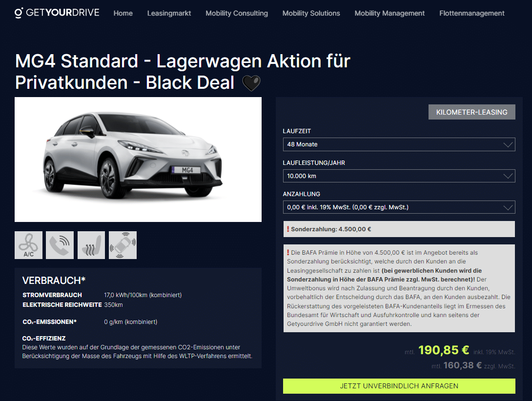532x401 pixels.
Task: Click the Laufzeit dropdown chevron arrow
Action: click(x=508, y=144)
